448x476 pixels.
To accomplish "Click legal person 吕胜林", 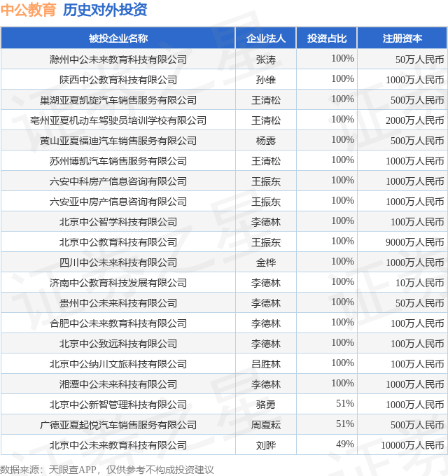I will click(x=266, y=364).
